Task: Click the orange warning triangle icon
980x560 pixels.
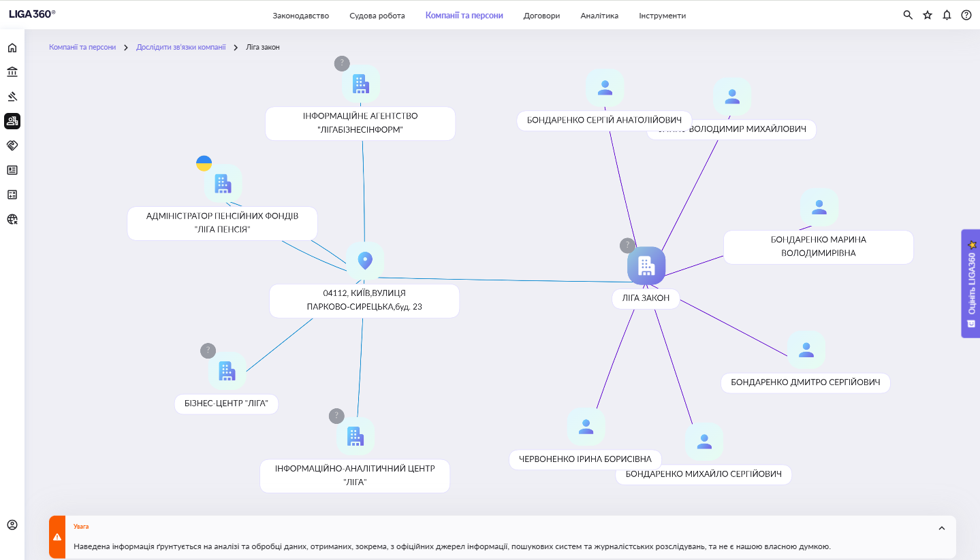Action: coord(57,537)
